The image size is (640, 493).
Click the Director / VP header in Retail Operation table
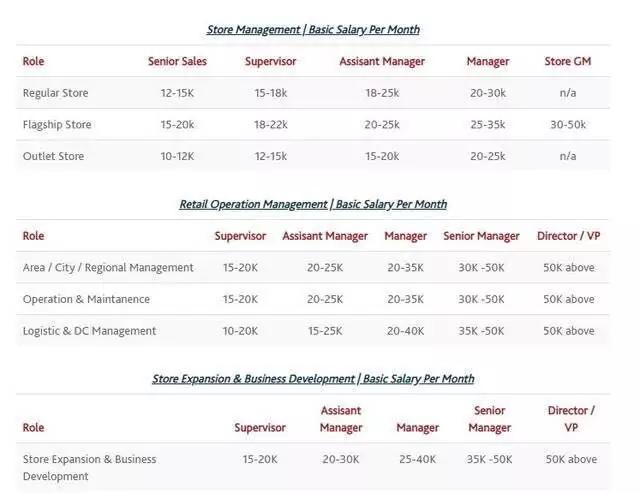[569, 236]
